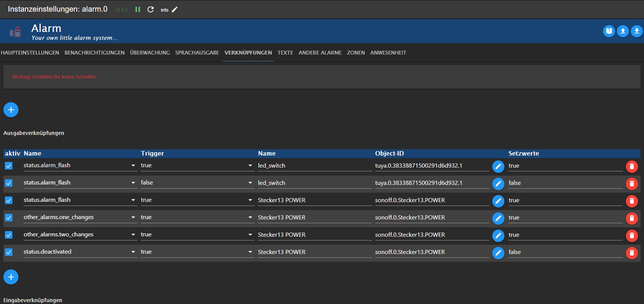Toggle aktiv checkbox for first led_switch row
The width and height of the screenshot is (644, 304).
[x=9, y=166]
